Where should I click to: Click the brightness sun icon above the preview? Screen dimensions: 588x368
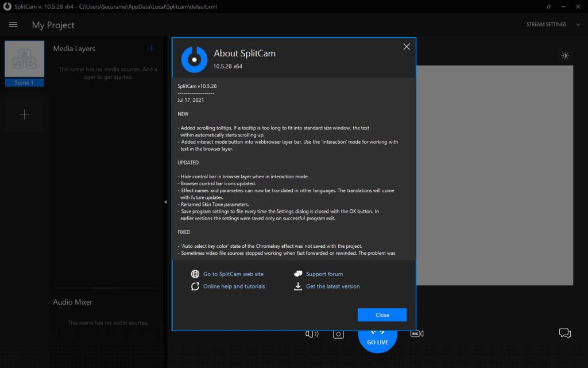(x=565, y=56)
